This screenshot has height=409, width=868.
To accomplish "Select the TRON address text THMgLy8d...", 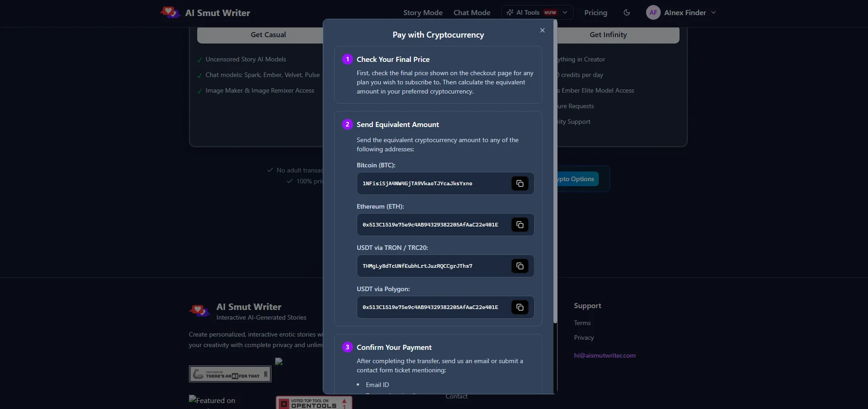I will pyautogui.click(x=417, y=266).
